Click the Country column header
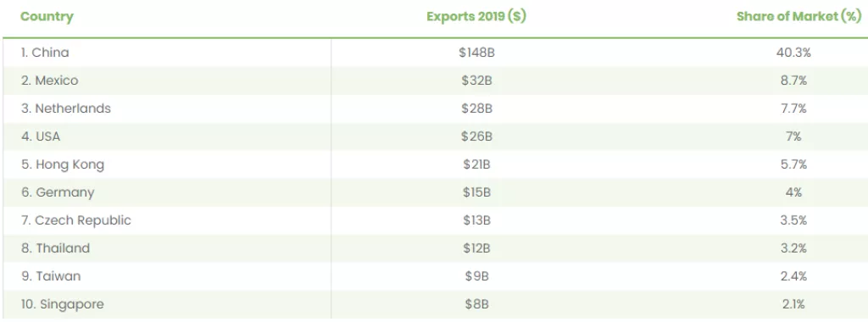The height and width of the screenshot is (322, 868). click(47, 17)
